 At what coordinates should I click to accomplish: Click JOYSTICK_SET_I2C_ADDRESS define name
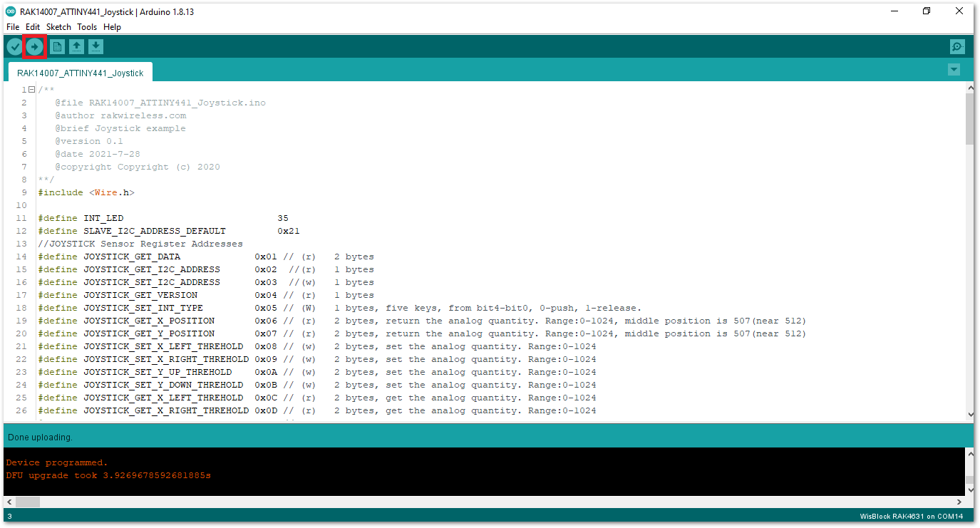pyautogui.click(x=152, y=282)
